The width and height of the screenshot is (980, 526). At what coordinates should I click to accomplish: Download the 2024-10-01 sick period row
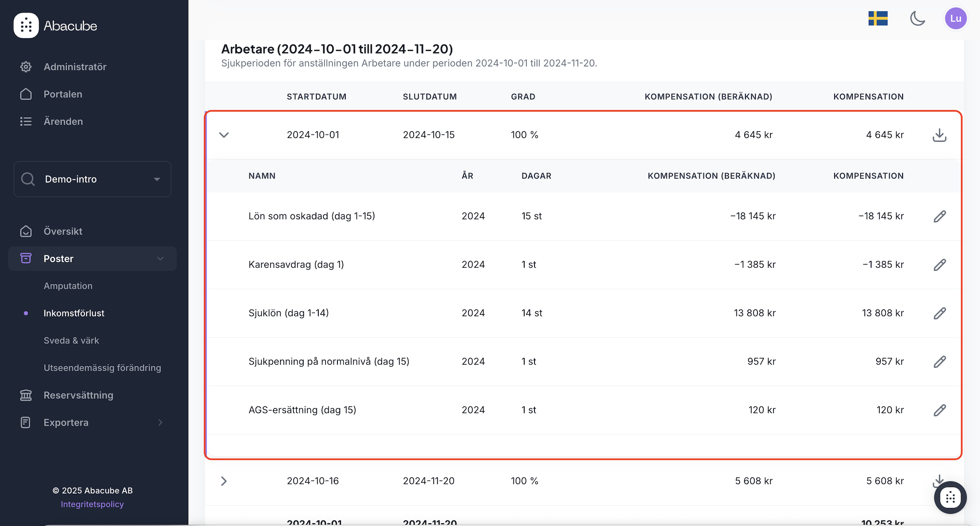[939, 135]
